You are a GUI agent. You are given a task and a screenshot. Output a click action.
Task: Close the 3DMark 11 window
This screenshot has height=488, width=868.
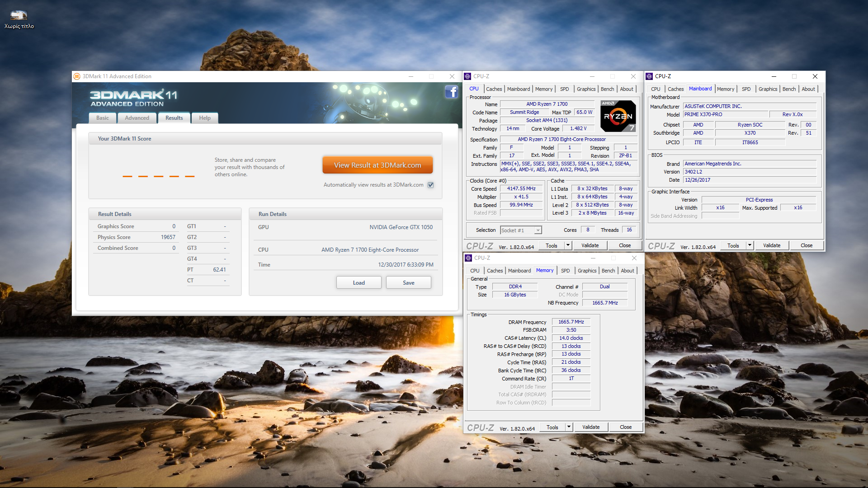coord(452,76)
